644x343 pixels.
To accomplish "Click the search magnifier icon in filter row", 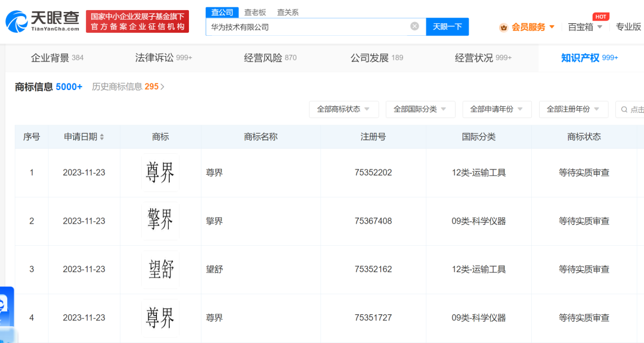I will [624, 109].
